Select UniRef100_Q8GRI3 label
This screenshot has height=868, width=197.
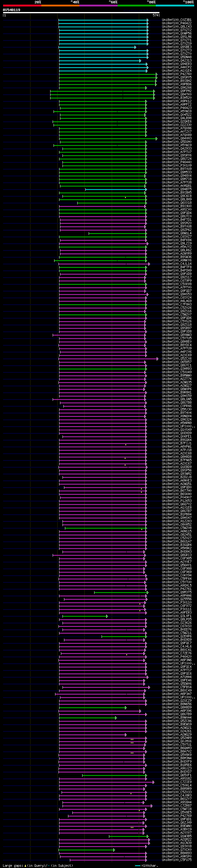pos(177,555)
